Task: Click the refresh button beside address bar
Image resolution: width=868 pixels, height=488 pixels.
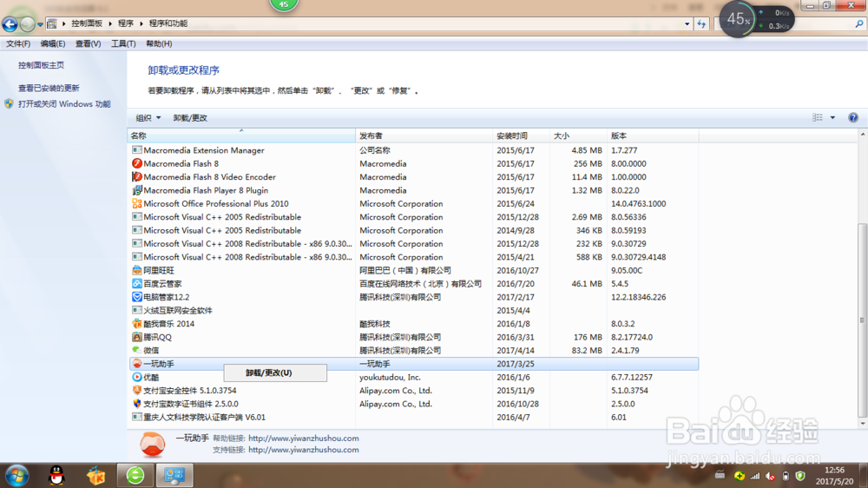Action: (701, 23)
